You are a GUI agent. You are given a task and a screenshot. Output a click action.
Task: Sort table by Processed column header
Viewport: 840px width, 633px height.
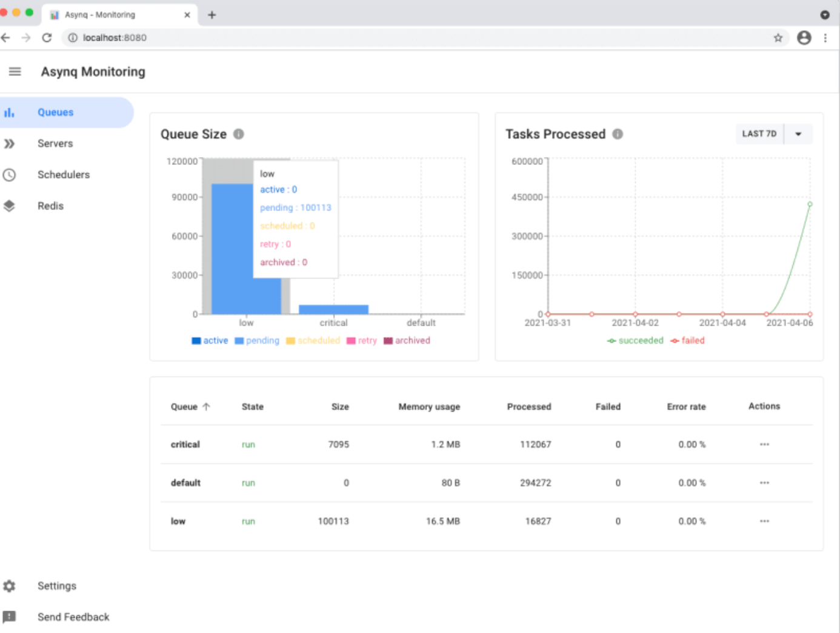click(x=529, y=407)
